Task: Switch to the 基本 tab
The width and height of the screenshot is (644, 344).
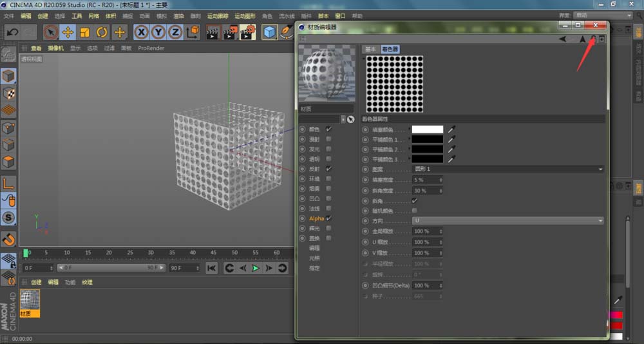Action: pyautogui.click(x=370, y=50)
